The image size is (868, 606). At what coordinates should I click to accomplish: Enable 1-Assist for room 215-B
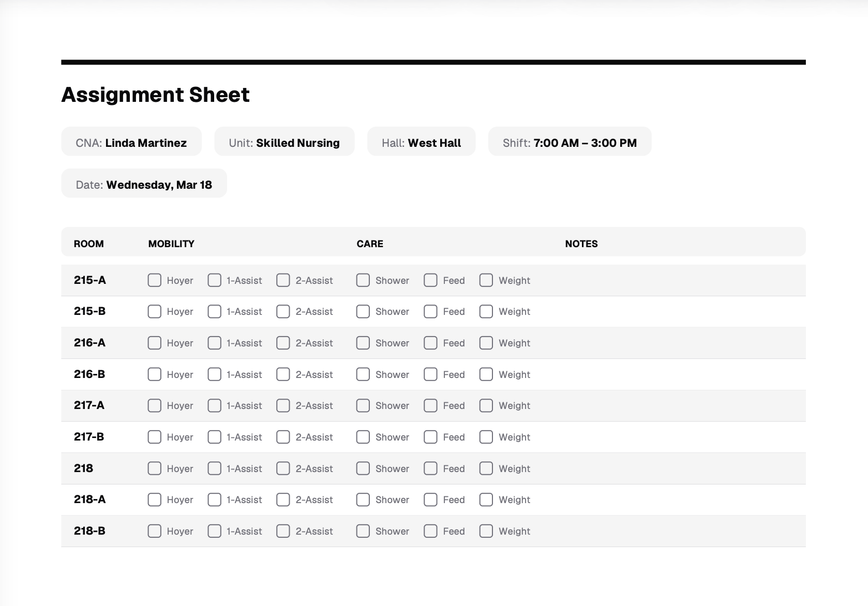coord(214,311)
